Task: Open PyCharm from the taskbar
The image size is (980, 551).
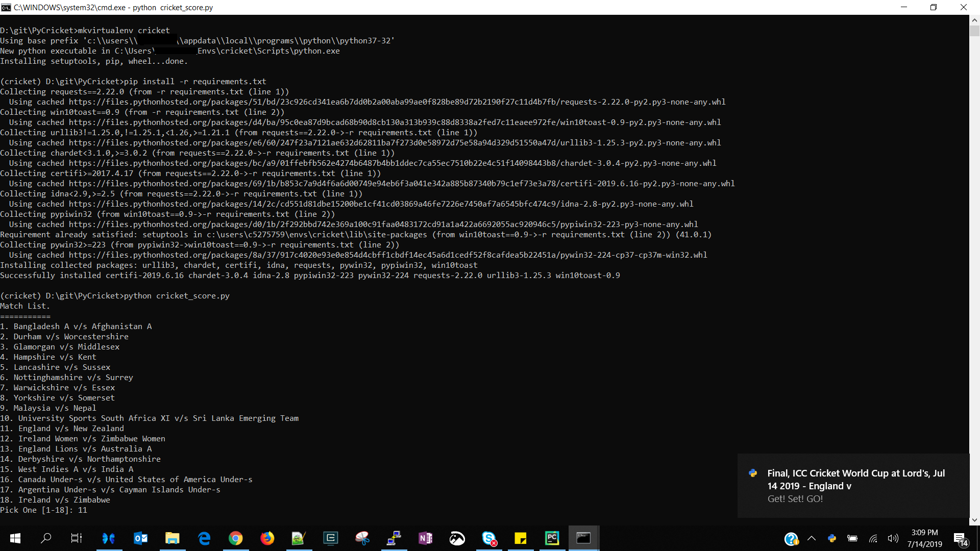Action: [552, 538]
